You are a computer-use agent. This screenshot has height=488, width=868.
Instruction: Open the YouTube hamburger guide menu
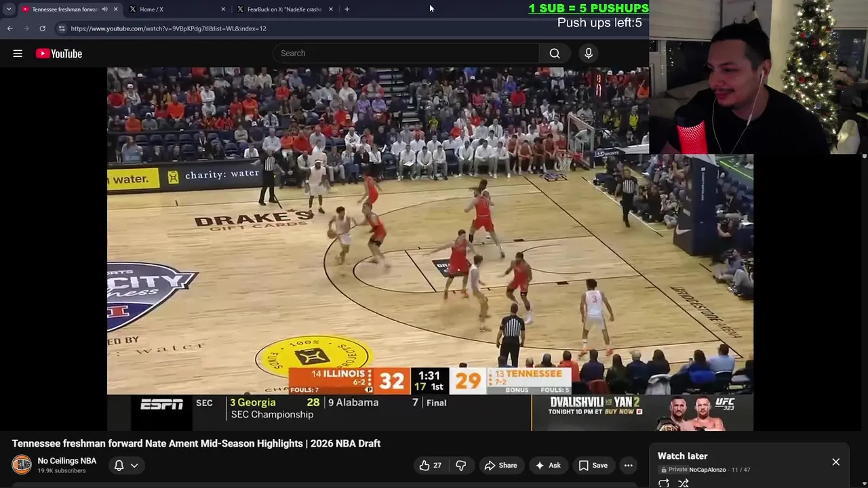(x=18, y=54)
